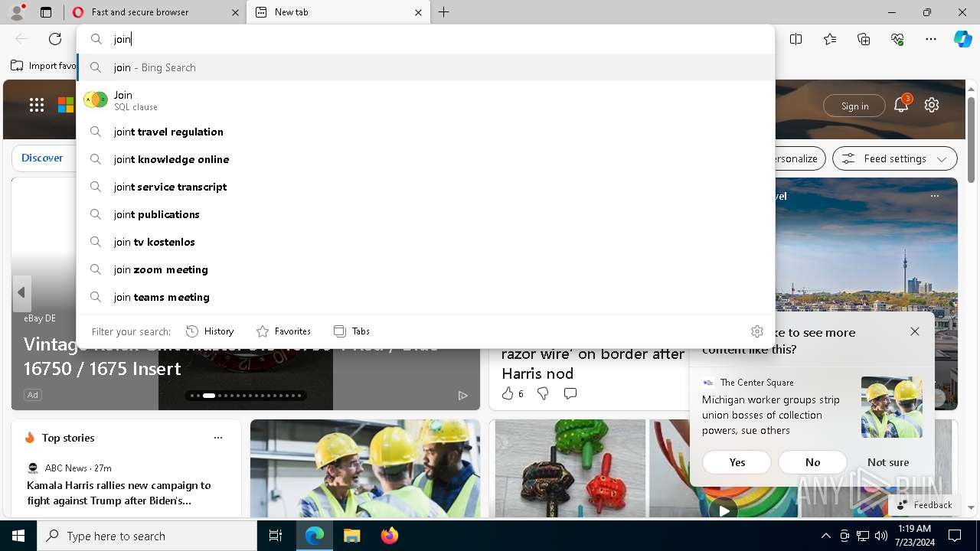The width and height of the screenshot is (980, 551).
Task: Expand the Feed settings dropdown
Action: click(894, 158)
